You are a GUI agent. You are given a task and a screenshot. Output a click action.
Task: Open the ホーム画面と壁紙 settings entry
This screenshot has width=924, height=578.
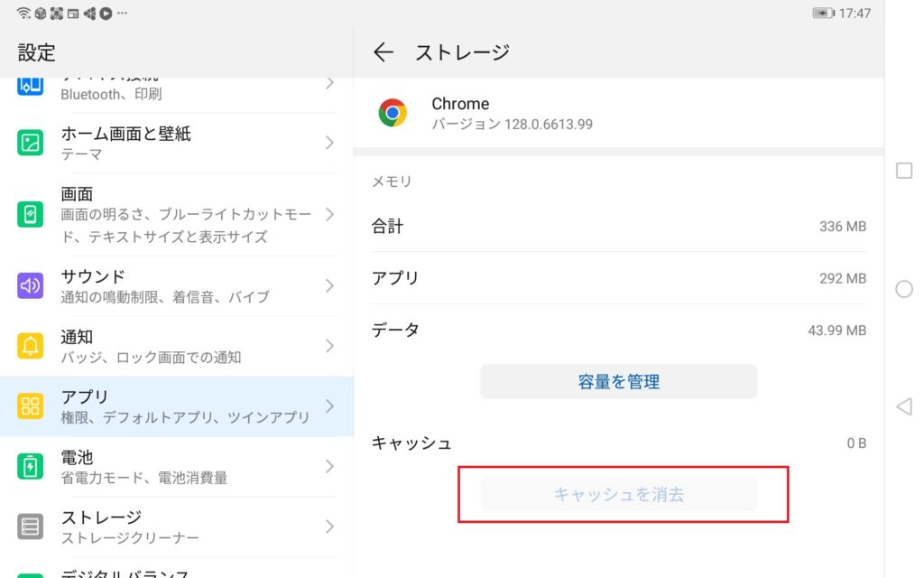[177, 143]
